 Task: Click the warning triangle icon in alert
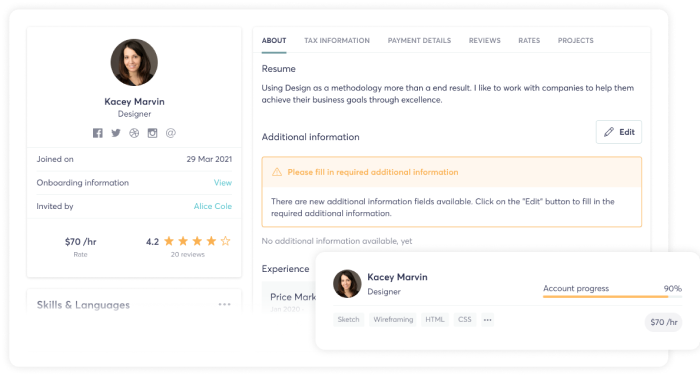[x=277, y=172]
